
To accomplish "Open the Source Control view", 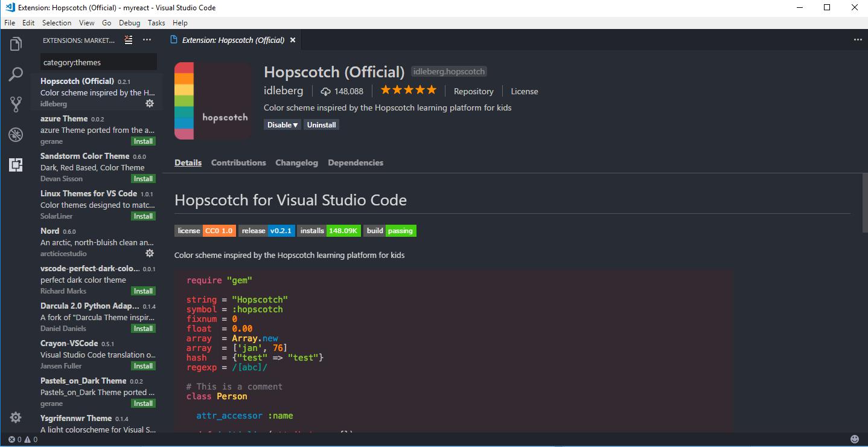I will [x=16, y=104].
